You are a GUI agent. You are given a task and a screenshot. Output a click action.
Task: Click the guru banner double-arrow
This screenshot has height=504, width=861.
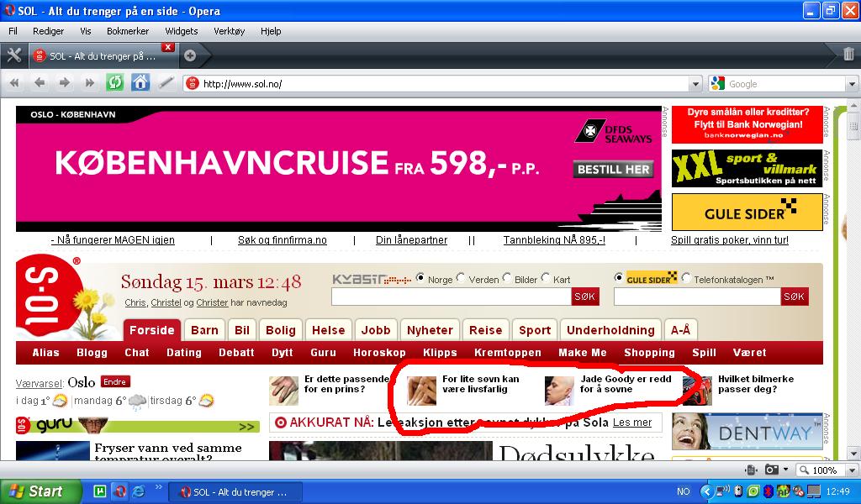[x=246, y=427]
